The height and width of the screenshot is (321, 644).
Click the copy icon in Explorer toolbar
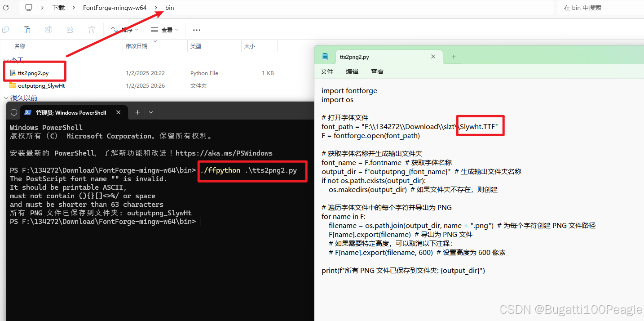click(5, 30)
